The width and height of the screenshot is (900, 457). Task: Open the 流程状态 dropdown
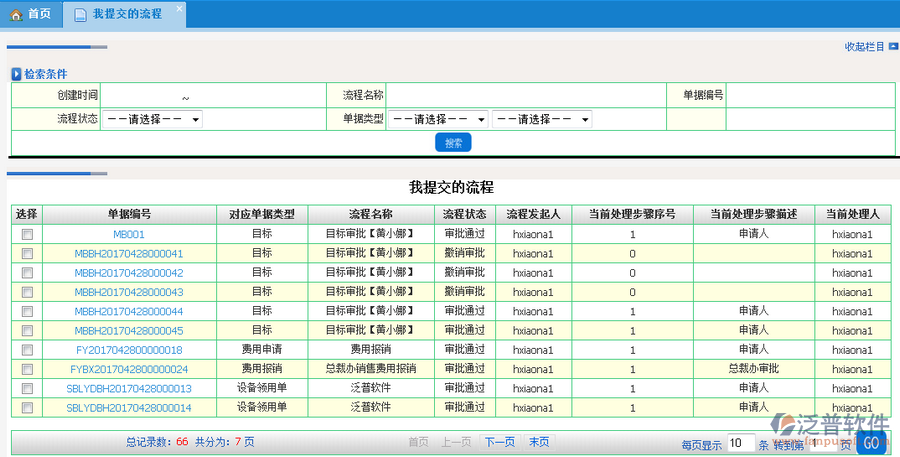152,119
